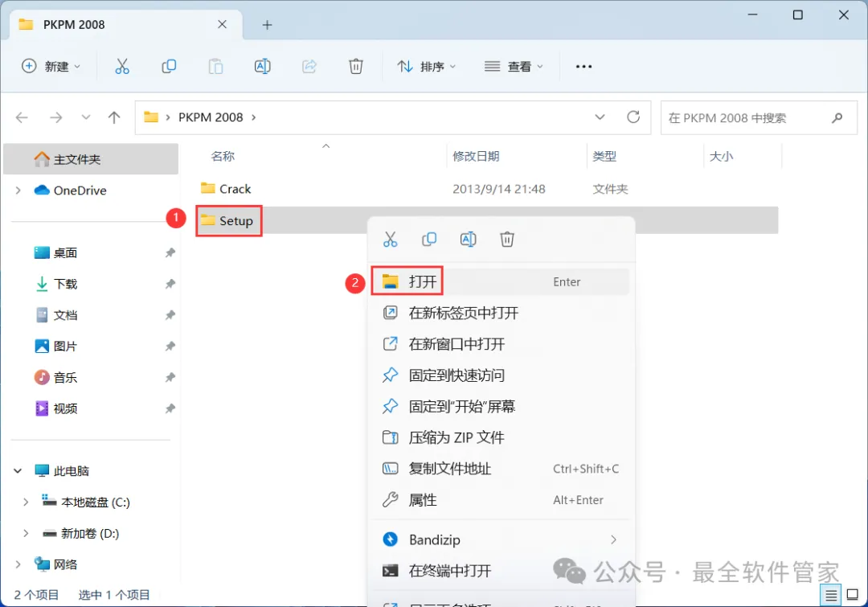
Task: Click the chevron after PKPM 2008 breadcrumb
Action: [254, 117]
